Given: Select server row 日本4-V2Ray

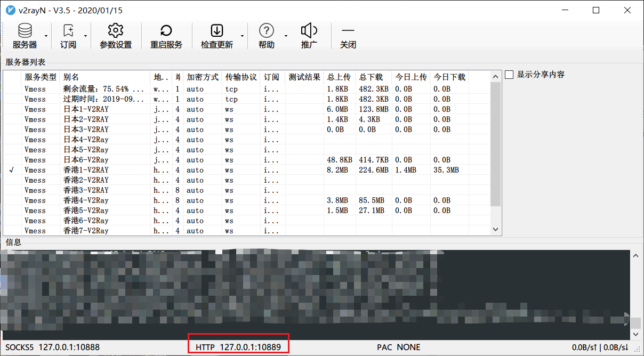Looking at the screenshot, I should 247,140.
